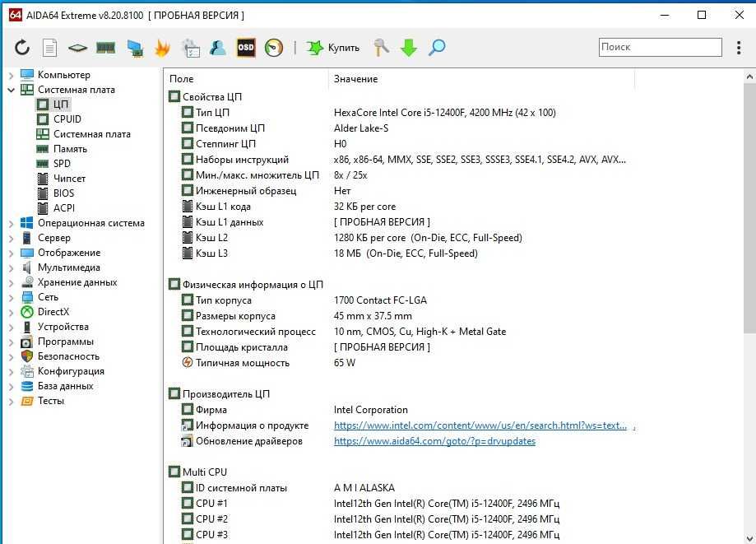This screenshot has height=544, width=756.
Task: Expand the Сервер node
Action: (x=11, y=238)
